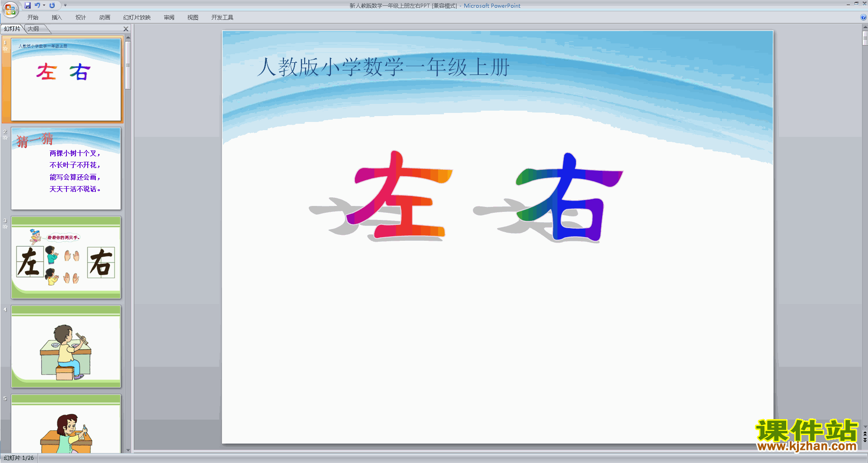Open the 设计 ribbon tab

click(x=80, y=18)
